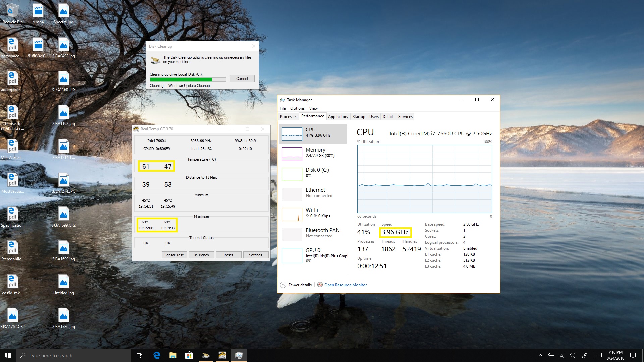Run the XS Bench benchmark

coord(201,255)
